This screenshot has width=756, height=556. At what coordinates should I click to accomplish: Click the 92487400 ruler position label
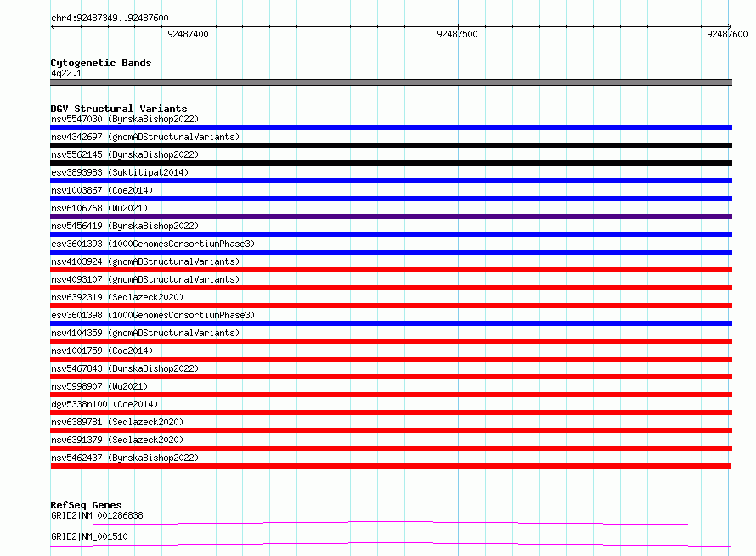[188, 34]
